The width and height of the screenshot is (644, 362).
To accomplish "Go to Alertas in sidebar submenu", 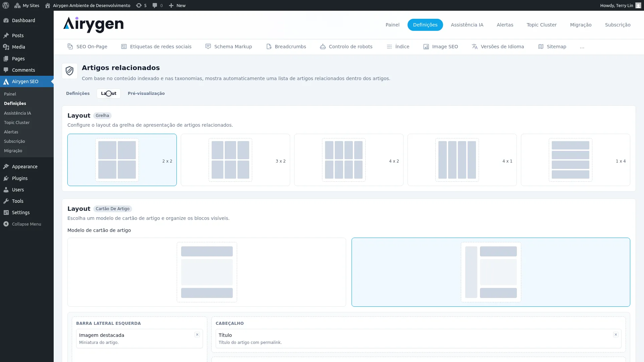I will coord(11,132).
